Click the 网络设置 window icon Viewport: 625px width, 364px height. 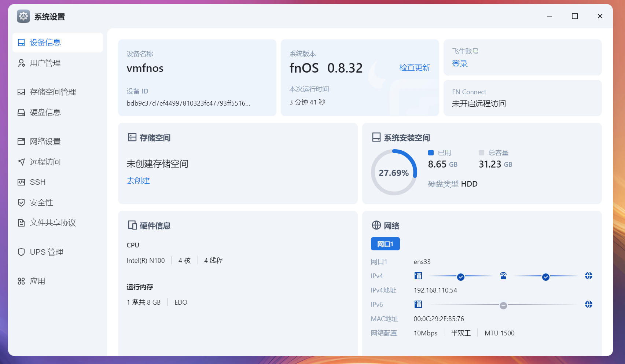point(21,141)
